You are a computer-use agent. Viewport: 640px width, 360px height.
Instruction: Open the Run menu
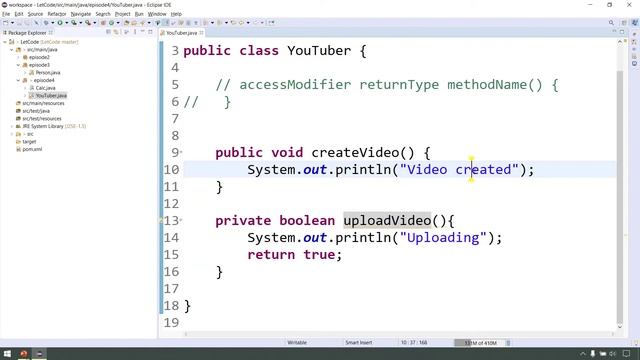139,14
